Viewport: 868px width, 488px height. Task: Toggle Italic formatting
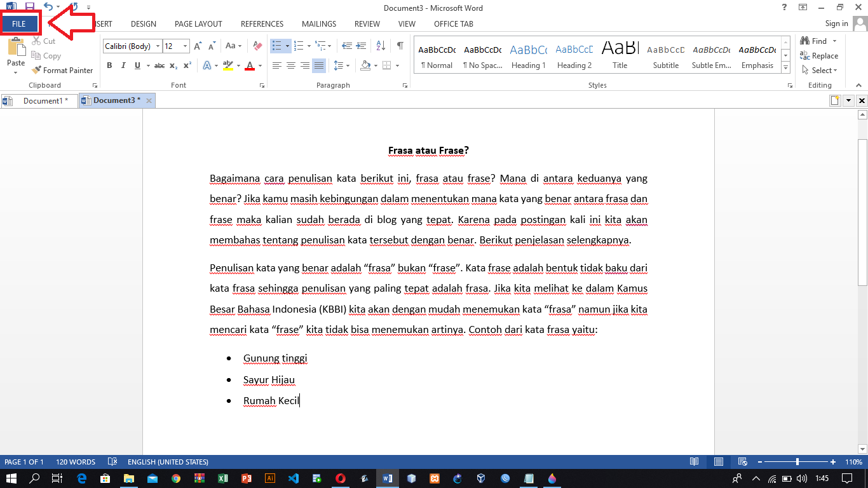click(x=123, y=65)
